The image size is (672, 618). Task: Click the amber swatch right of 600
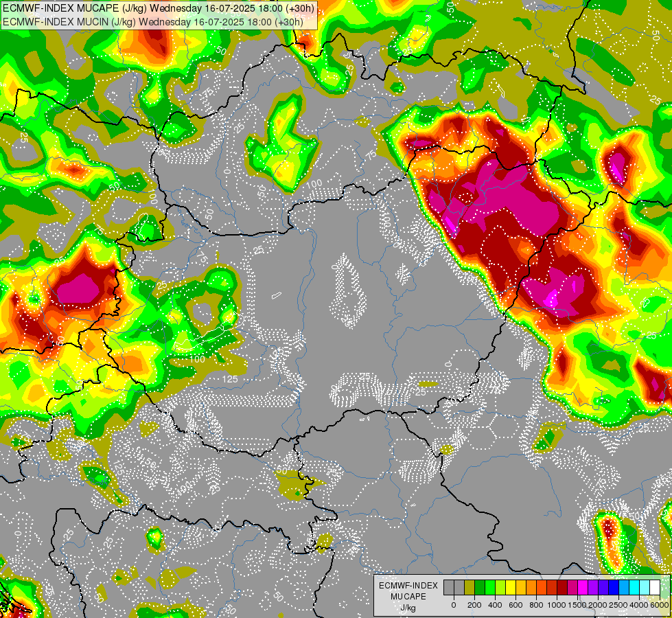[521, 588]
